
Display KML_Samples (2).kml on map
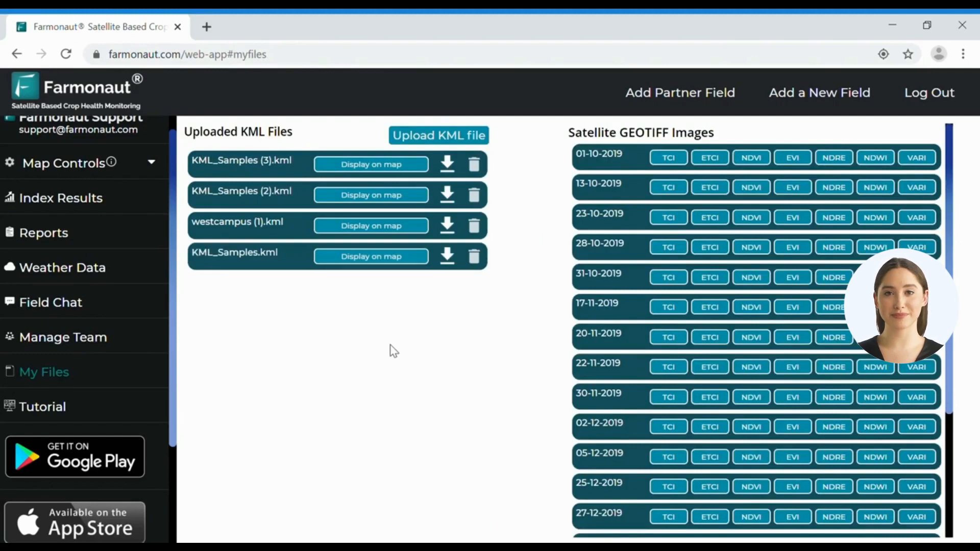point(371,195)
